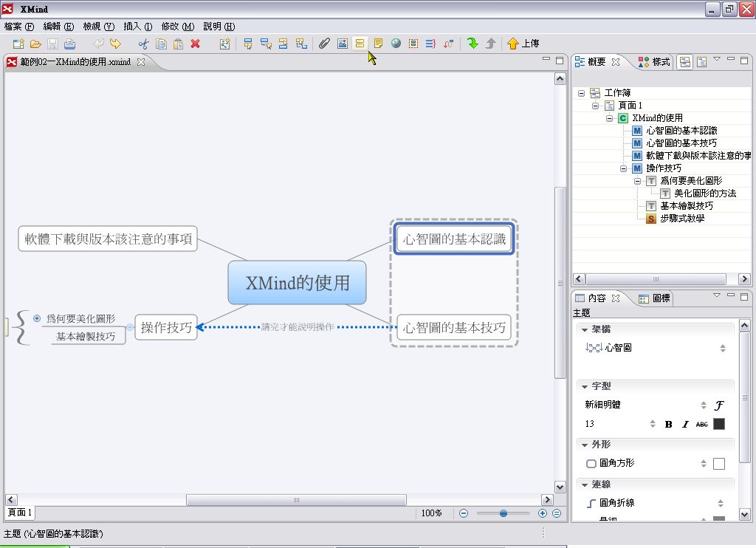Click the gray Drill up arrow
This screenshot has height=548, width=756.
490,44
